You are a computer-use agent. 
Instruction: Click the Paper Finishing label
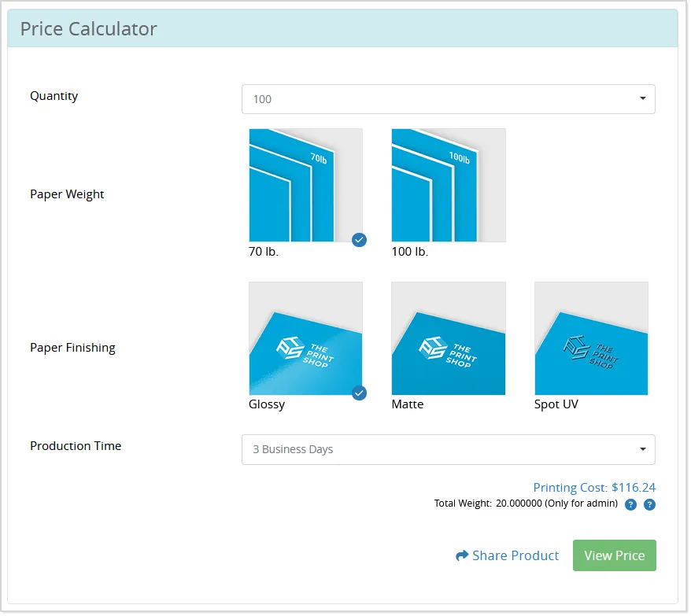coord(72,349)
